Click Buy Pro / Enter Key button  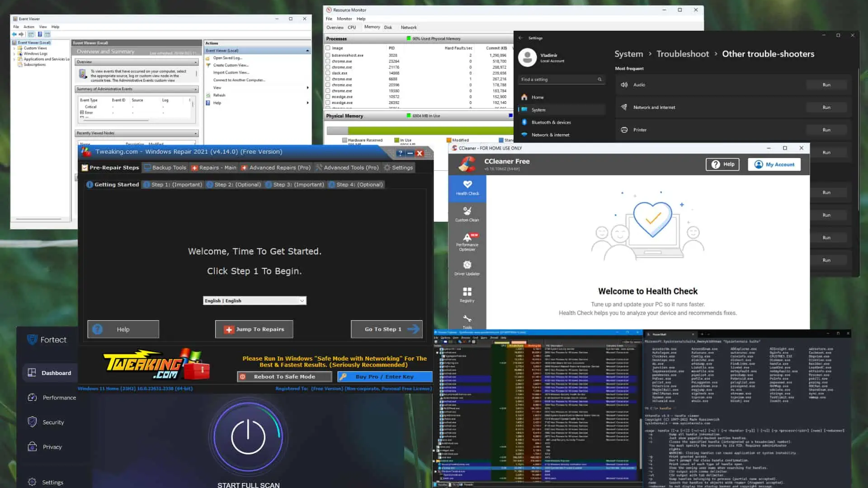pyautogui.click(x=385, y=377)
